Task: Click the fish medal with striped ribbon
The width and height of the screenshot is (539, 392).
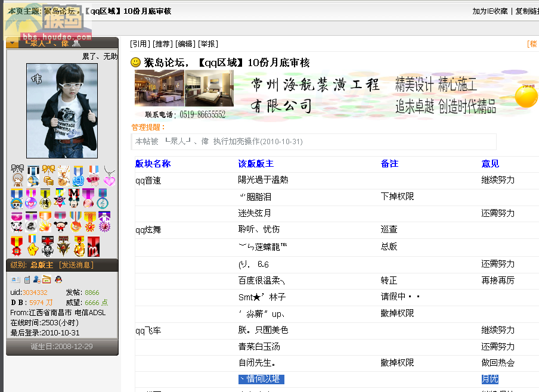Action: [x=33, y=175]
